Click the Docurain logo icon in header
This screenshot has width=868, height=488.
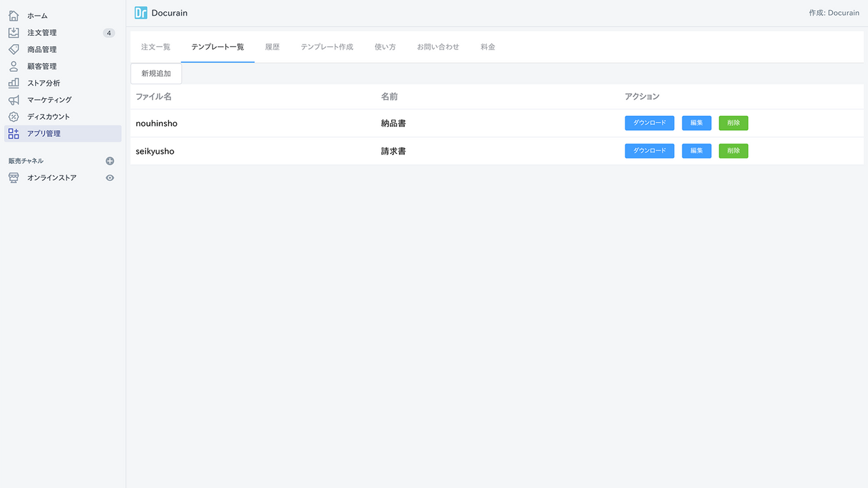click(140, 13)
